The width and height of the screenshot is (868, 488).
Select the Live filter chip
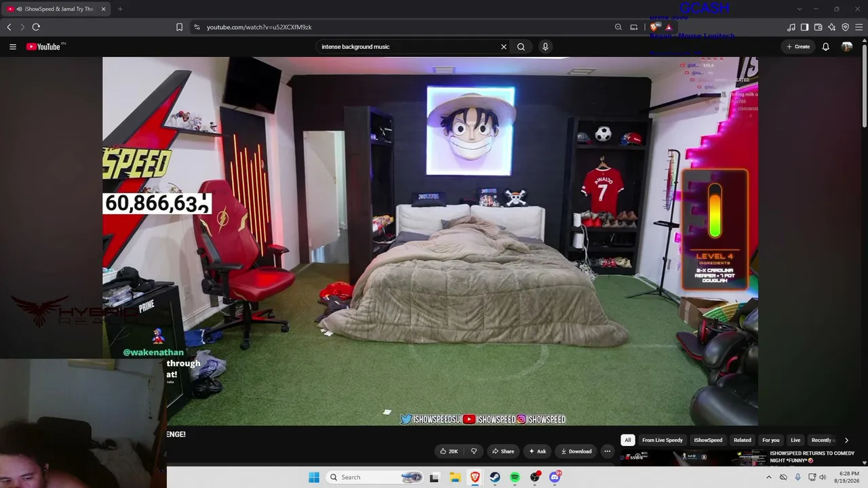click(795, 440)
